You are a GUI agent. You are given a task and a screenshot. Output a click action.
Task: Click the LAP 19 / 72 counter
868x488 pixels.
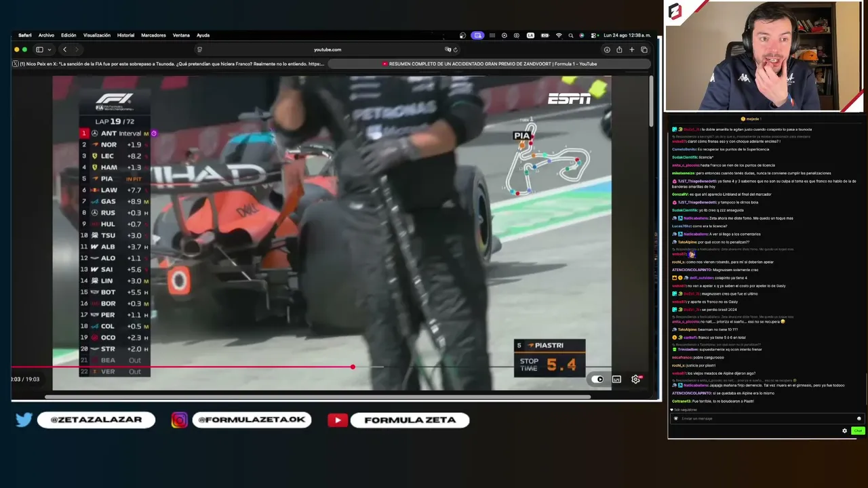coord(115,121)
